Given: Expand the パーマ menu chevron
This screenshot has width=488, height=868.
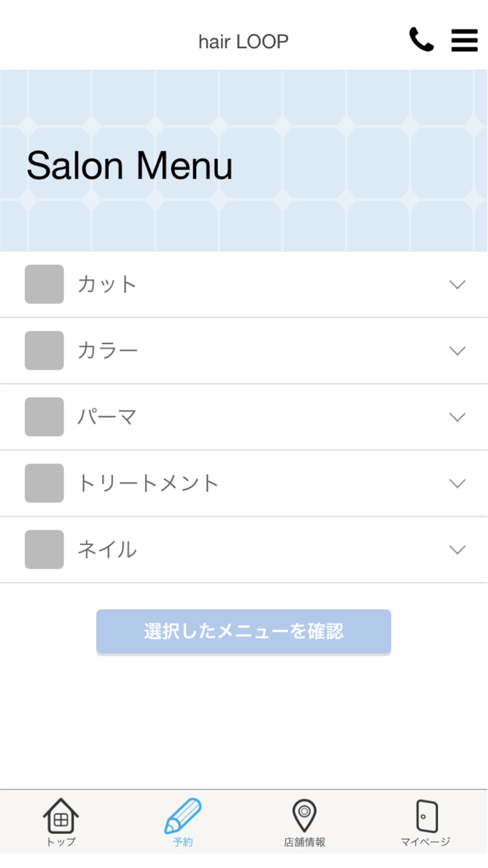Looking at the screenshot, I should (x=457, y=417).
